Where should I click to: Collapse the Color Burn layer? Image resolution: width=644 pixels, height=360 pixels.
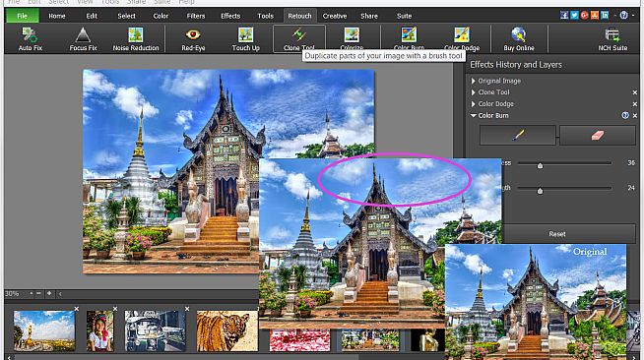point(473,116)
